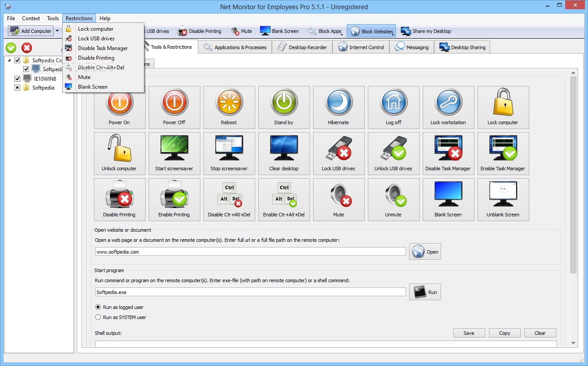The height and width of the screenshot is (366, 588).
Task: Click the Blank Screen monitor tile
Action: (448, 199)
